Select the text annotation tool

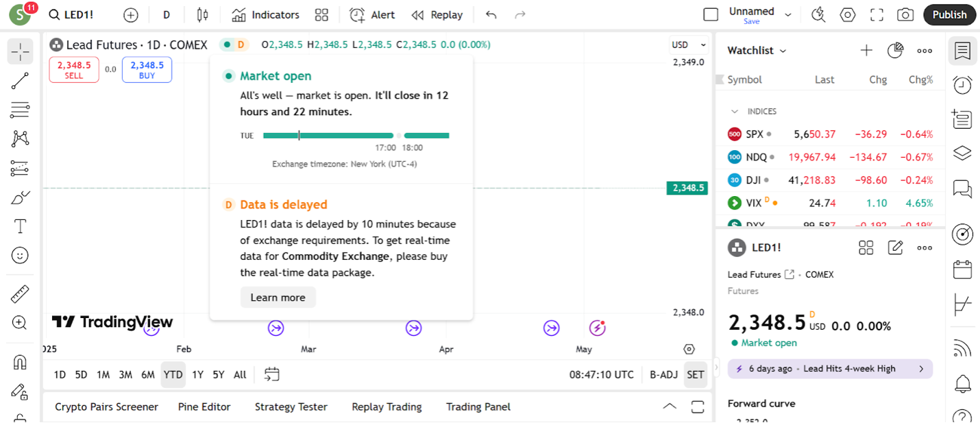[20, 226]
